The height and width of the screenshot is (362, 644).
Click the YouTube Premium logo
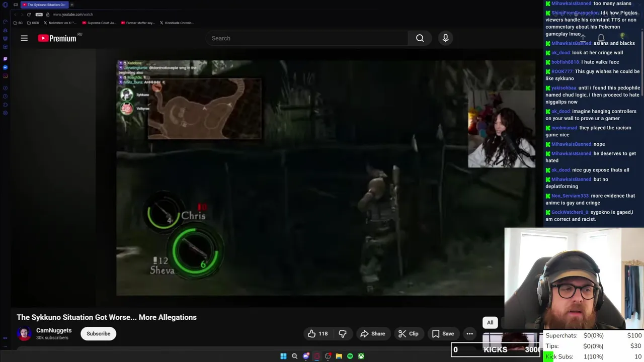[x=57, y=38]
